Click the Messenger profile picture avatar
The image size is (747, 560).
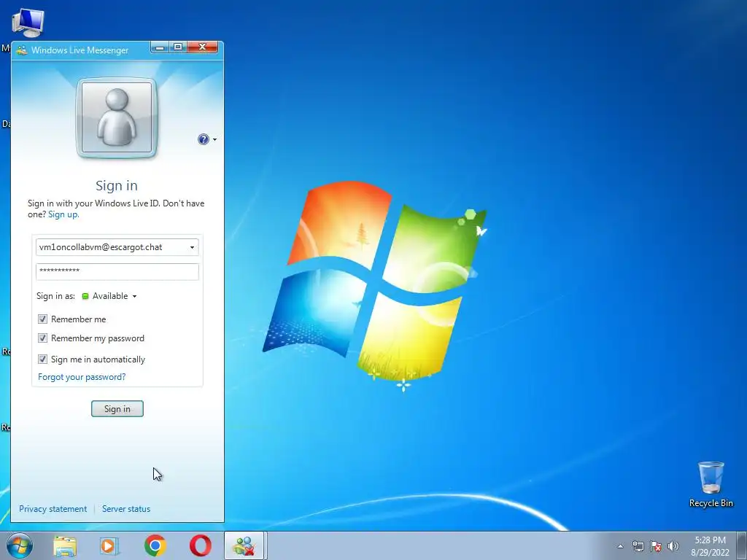[x=117, y=117]
